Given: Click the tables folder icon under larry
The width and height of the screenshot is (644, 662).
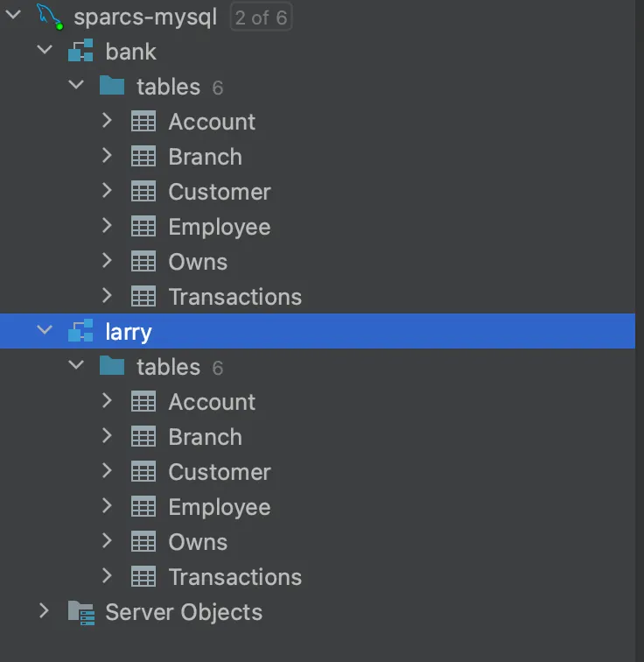Looking at the screenshot, I should coord(112,366).
